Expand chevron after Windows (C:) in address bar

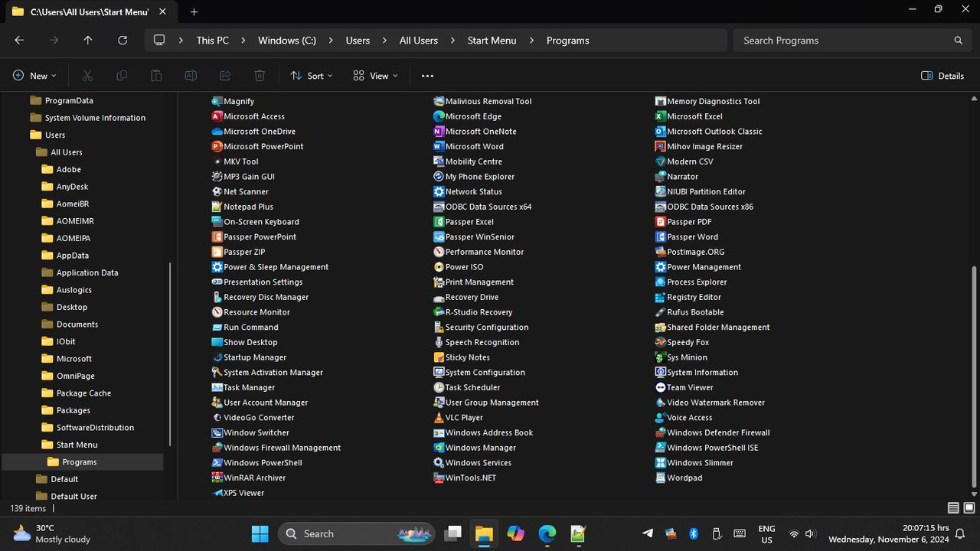coord(331,41)
